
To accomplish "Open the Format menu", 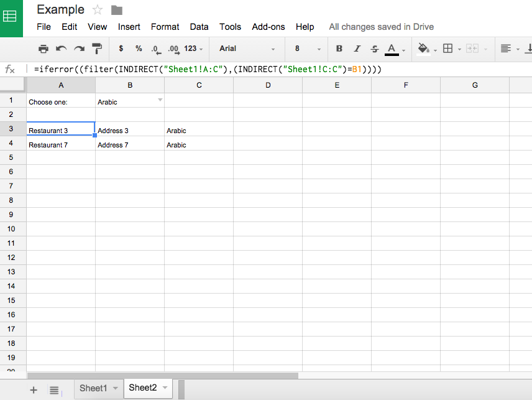I will pyautogui.click(x=165, y=27).
